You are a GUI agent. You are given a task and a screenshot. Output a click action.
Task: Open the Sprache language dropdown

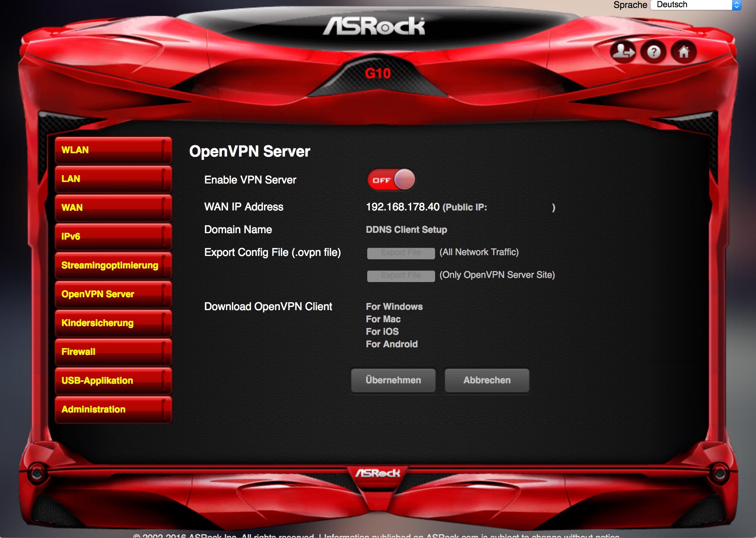[x=696, y=5]
